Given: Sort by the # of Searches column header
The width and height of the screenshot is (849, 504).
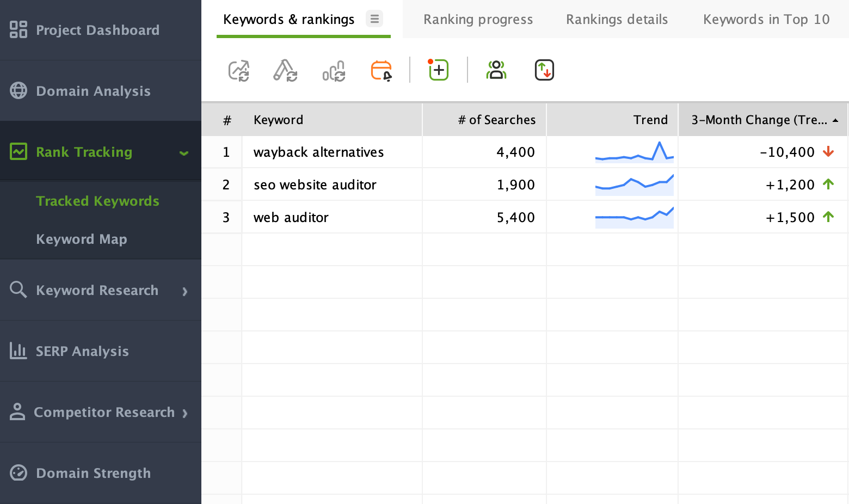Looking at the screenshot, I should [484, 120].
